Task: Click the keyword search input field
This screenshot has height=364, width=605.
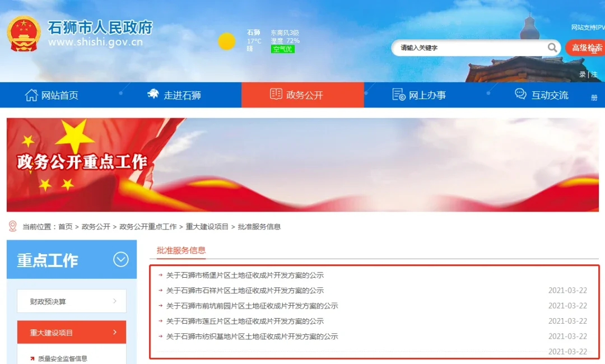Action: 473,48
